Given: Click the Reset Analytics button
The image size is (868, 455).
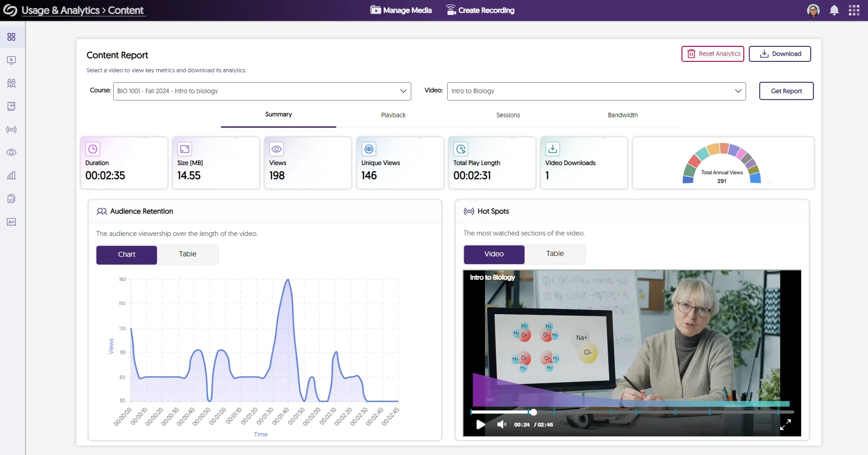Looking at the screenshot, I should [712, 54].
